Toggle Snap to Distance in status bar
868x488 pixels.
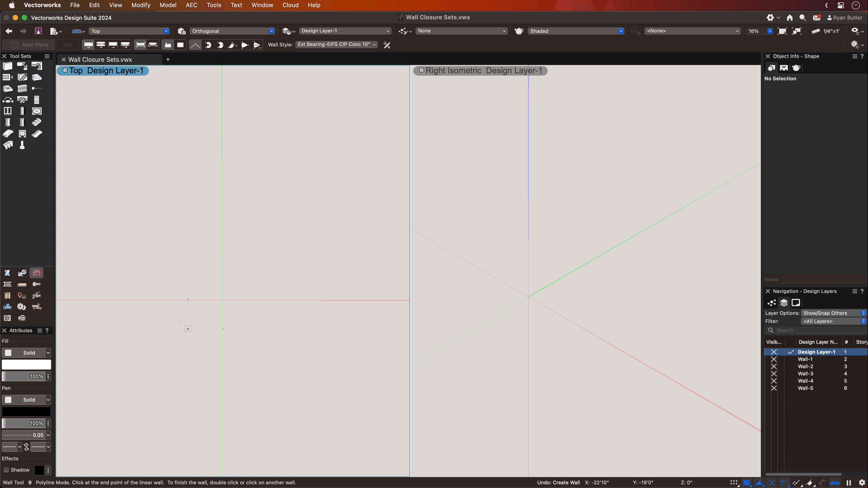797,483
